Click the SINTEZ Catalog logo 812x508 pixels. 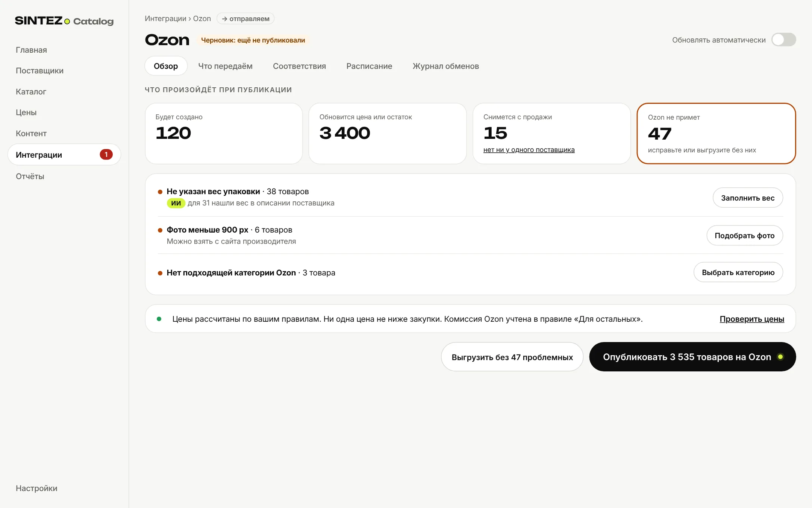pyautogui.click(x=64, y=21)
